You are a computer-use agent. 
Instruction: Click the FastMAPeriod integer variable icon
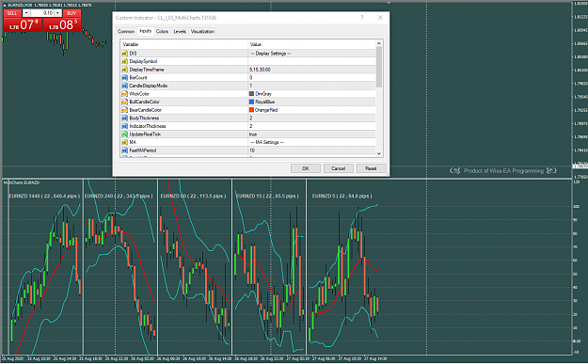124,150
